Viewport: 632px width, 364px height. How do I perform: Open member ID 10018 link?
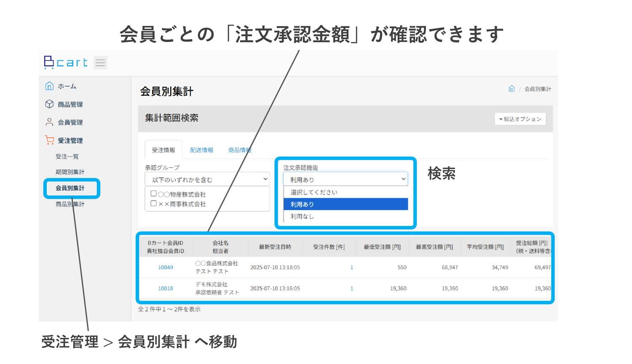point(166,288)
